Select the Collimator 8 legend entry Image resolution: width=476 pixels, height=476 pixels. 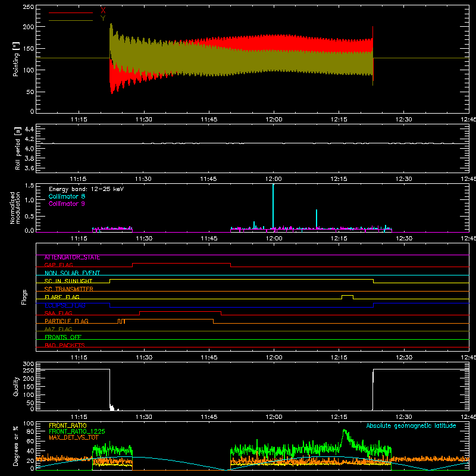point(67,196)
